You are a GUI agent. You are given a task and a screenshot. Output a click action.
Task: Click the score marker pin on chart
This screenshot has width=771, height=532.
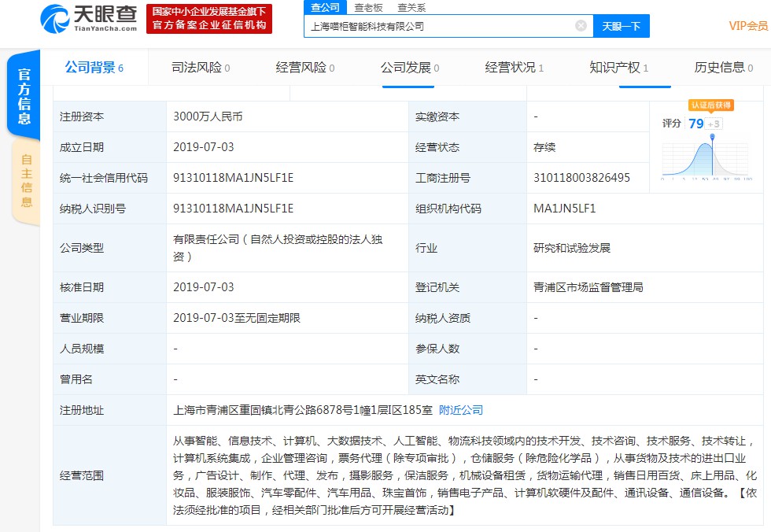712,137
